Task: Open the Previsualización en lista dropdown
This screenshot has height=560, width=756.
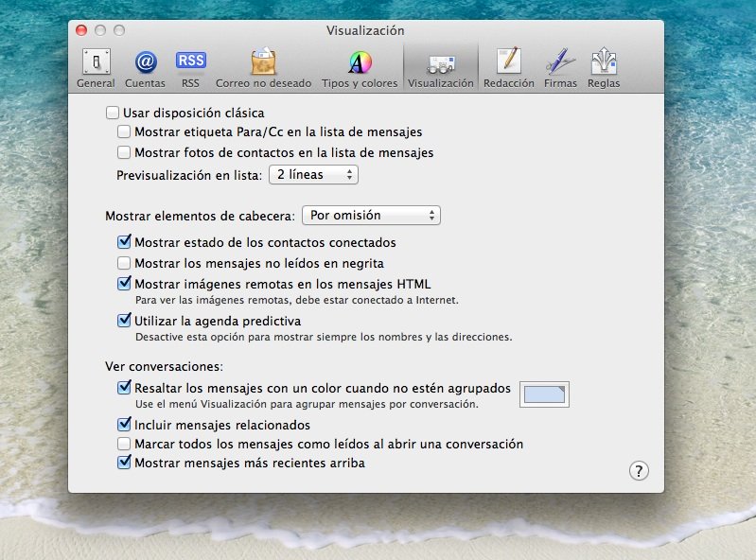Action: (313, 175)
